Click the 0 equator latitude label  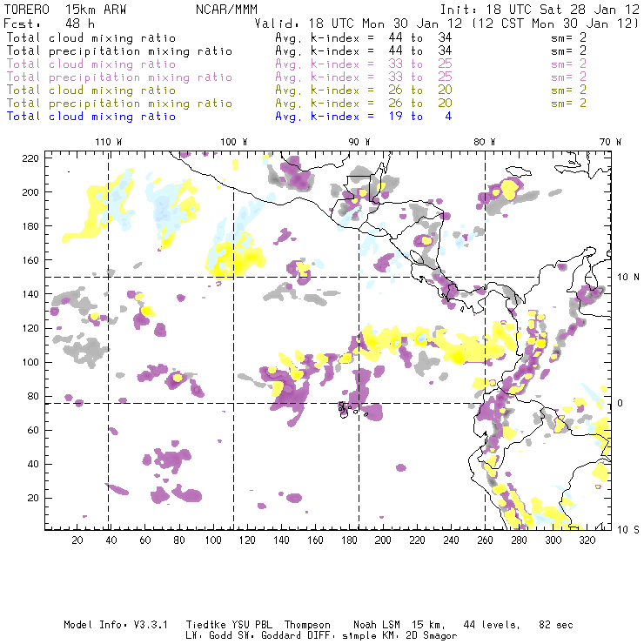click(x=621, y=403)
